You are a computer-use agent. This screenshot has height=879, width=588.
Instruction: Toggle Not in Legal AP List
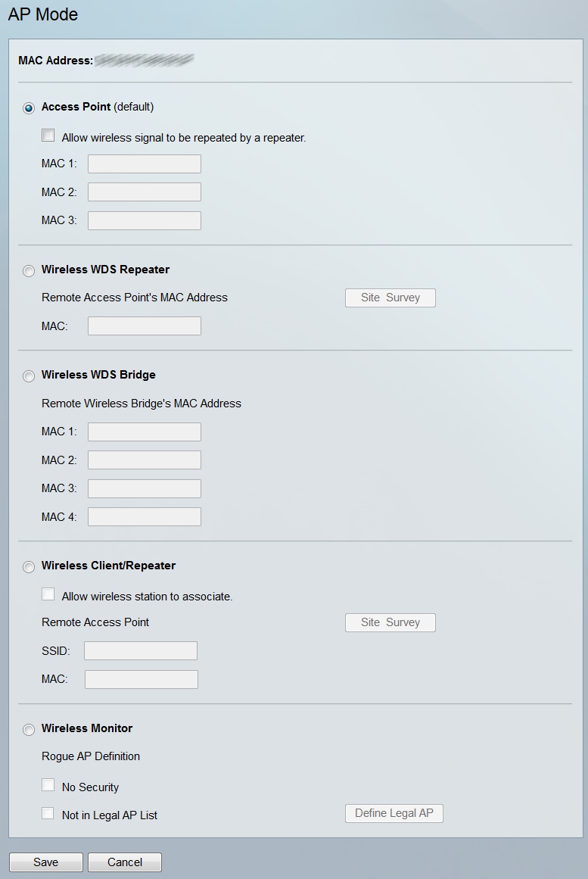(x=48, y=813)
